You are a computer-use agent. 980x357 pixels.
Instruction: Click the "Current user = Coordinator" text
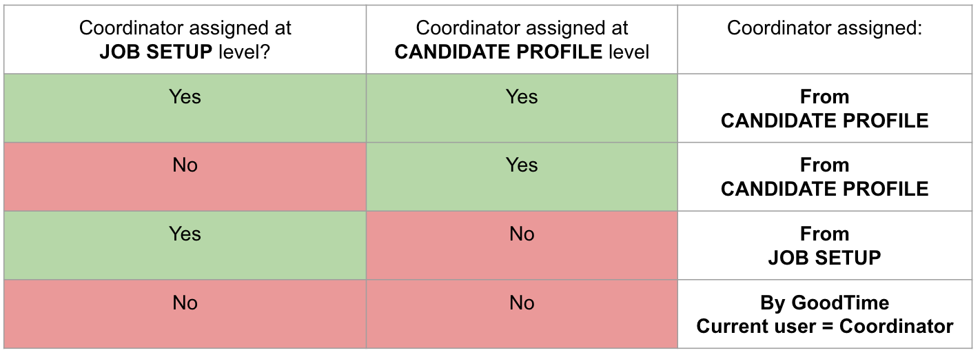(824, 326)
